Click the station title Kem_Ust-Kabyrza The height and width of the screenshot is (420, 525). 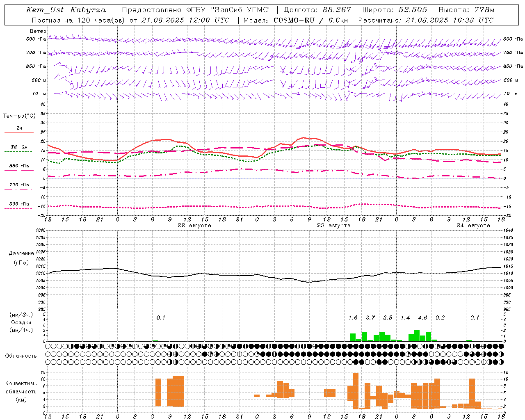pyautogui.click(x=66, y=10)
